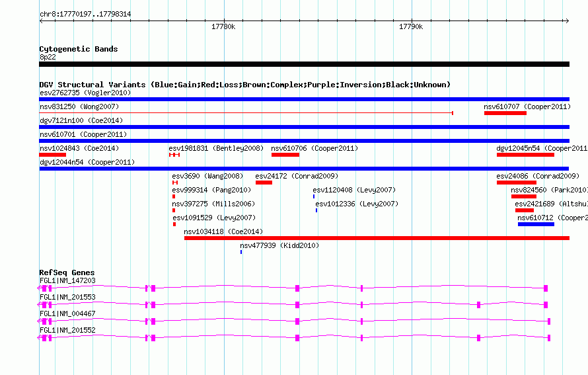Select the tiny blue esv1012336 marker

click(x=316, y=210)
